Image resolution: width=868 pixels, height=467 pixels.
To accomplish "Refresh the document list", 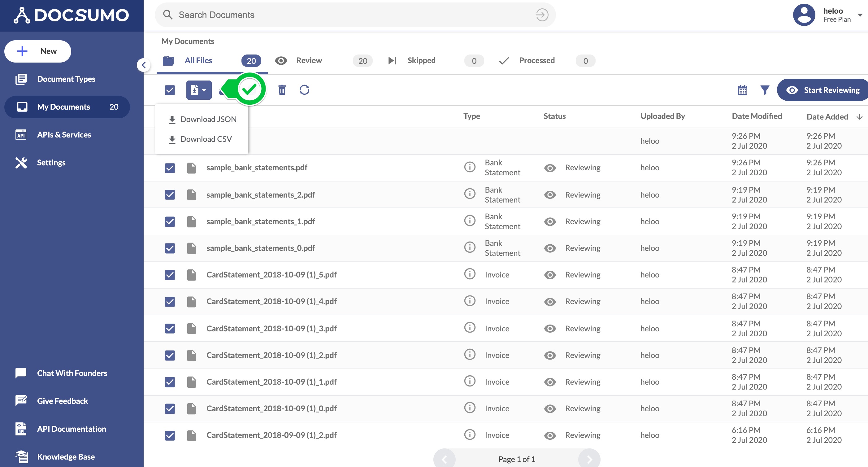I will (304, 90).
